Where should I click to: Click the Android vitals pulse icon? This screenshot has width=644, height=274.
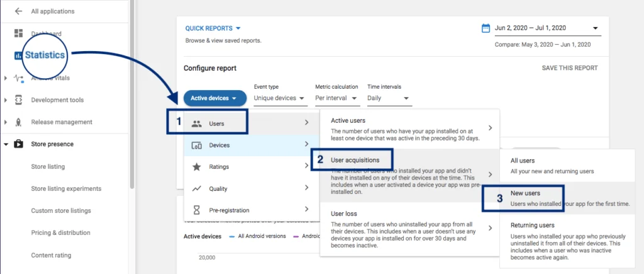[18, 77]
